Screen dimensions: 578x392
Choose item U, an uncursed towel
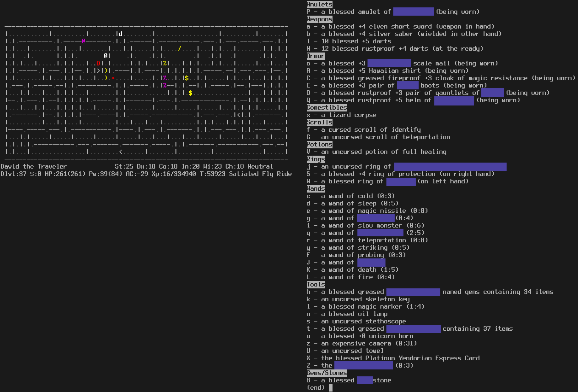click(345, 351)
